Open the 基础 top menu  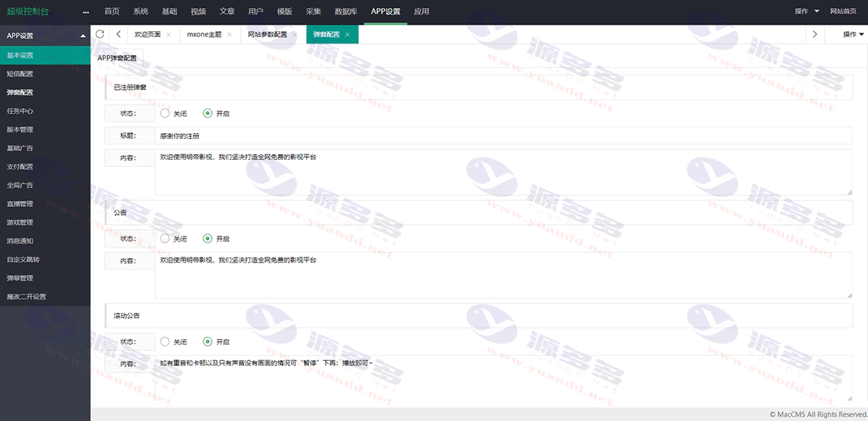pyautogui.click(x=169, y=12)
